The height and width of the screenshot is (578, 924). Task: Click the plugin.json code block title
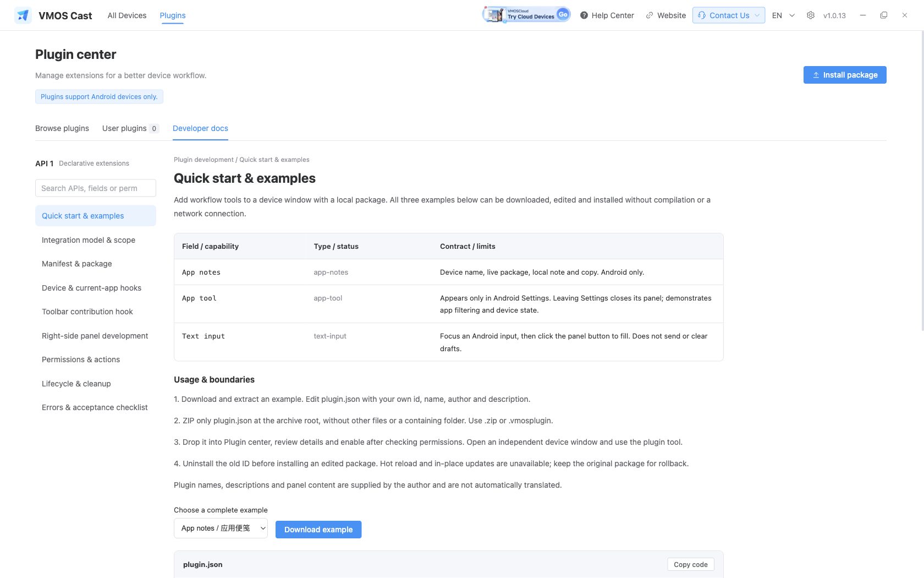[203, 565]
